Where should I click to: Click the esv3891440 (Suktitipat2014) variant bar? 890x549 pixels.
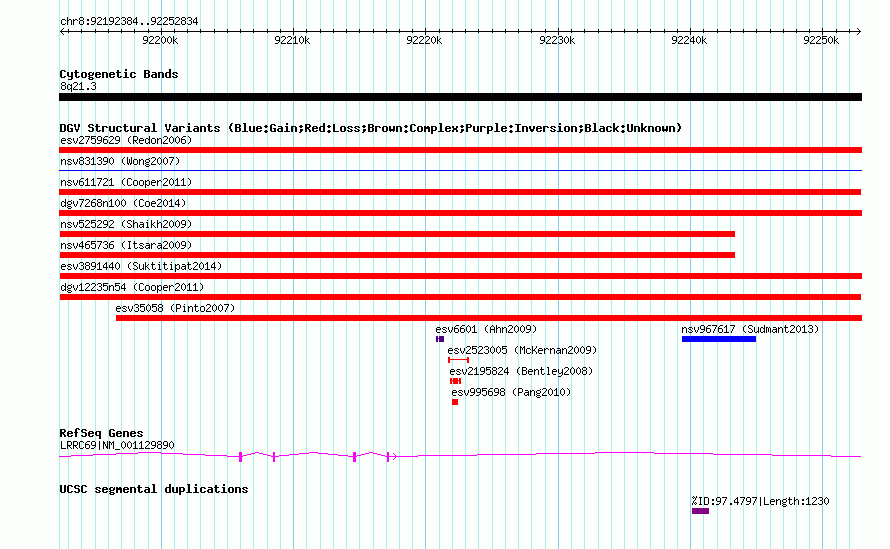tap(460, 276)
